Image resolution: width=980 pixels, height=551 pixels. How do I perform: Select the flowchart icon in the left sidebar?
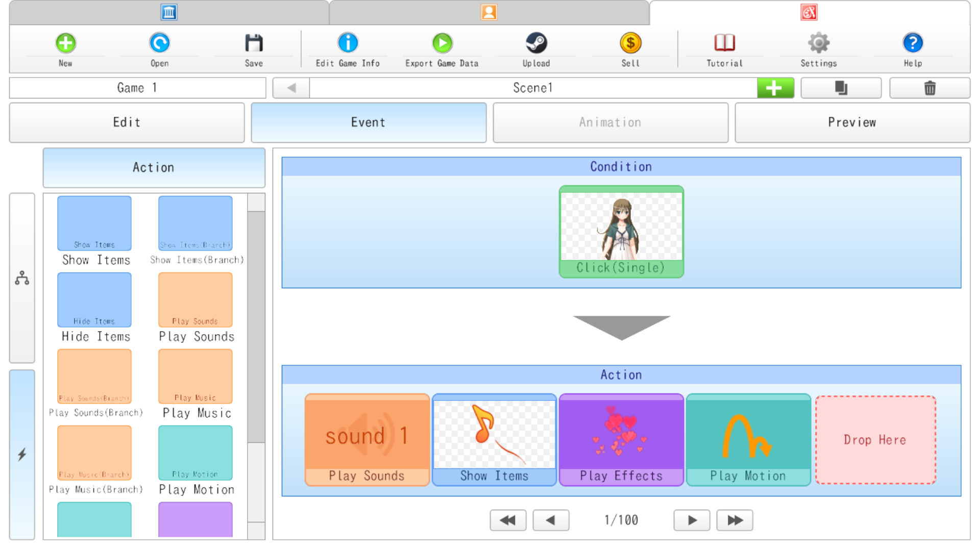(x=21, y=279)
